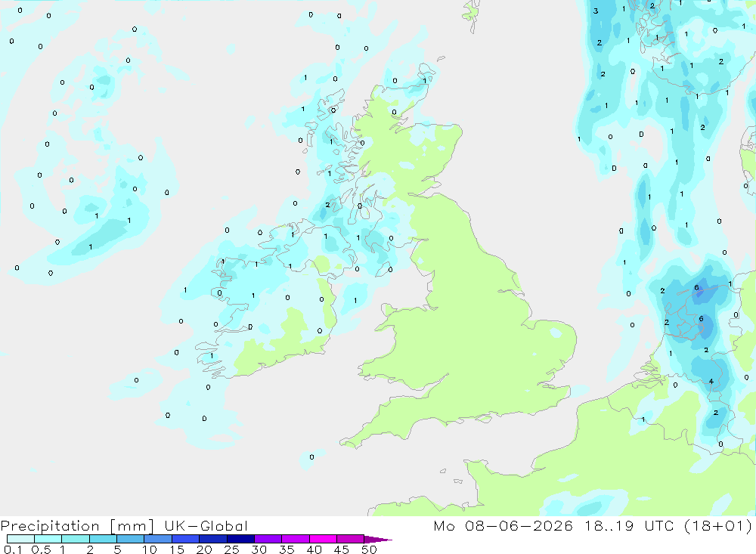
Task: Click the 2–5 mm legend color swatch
Action: (x=103, y=539)
